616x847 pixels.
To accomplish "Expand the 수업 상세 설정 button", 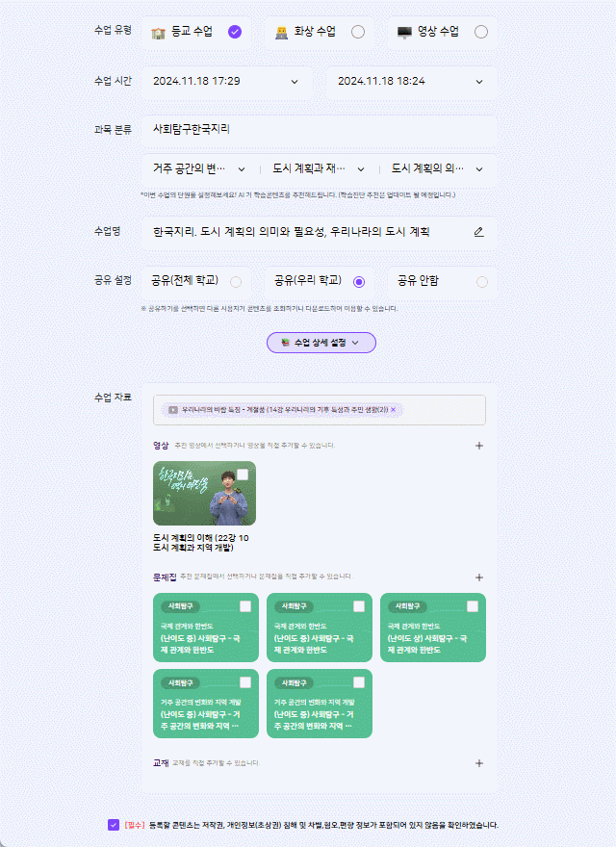I will pos(321,343).
